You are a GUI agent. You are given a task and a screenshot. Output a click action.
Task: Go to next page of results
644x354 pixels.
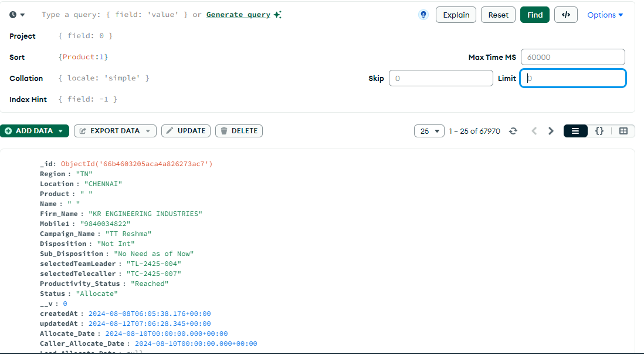[x=551, y=131]
